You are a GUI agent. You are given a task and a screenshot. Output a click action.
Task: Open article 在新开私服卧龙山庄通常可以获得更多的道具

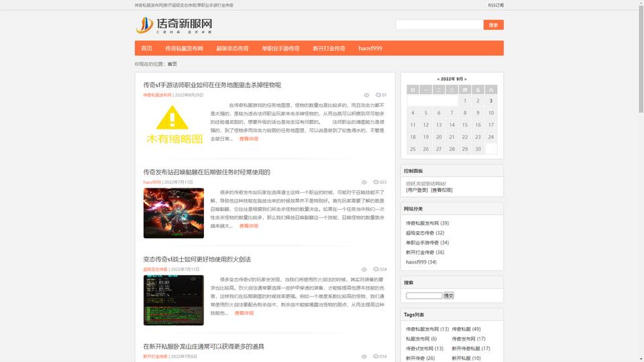[204, 347]
